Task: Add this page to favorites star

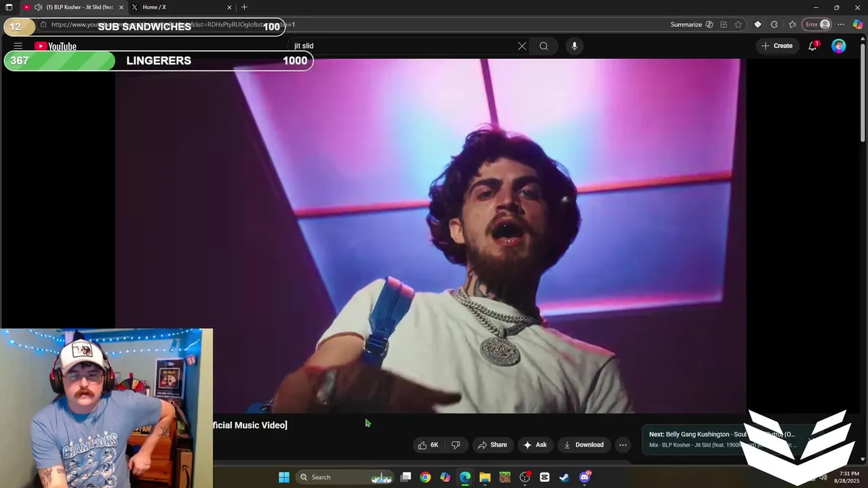Action: click(x=738, y=24)
